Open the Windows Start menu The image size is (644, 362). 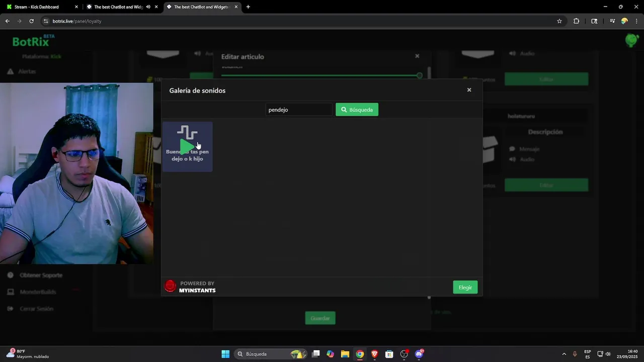pyautogui.click(x=225, y=354)
